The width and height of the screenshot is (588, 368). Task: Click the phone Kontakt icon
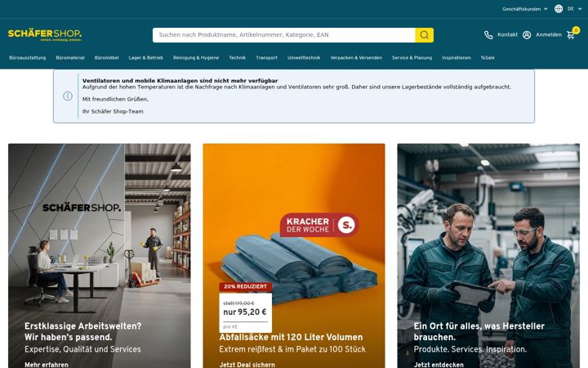tap(488, 35)
